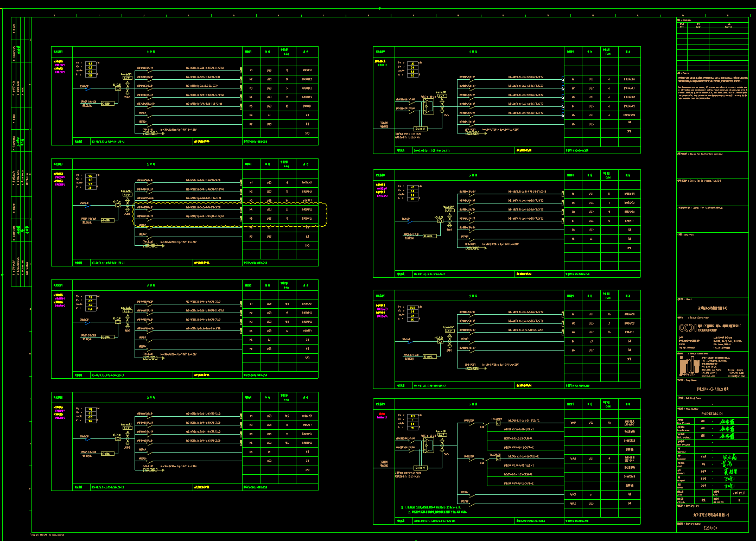Click the jrdv architects logo
Screen dimensions: 756x541
[689, 366]
